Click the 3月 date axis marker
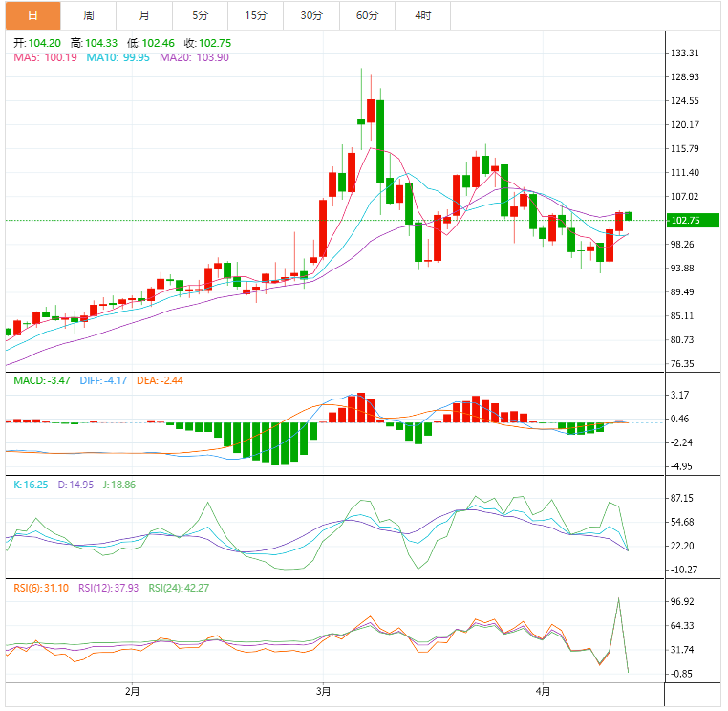Viewport: 728px width, 711px height. tap(323, 691)
